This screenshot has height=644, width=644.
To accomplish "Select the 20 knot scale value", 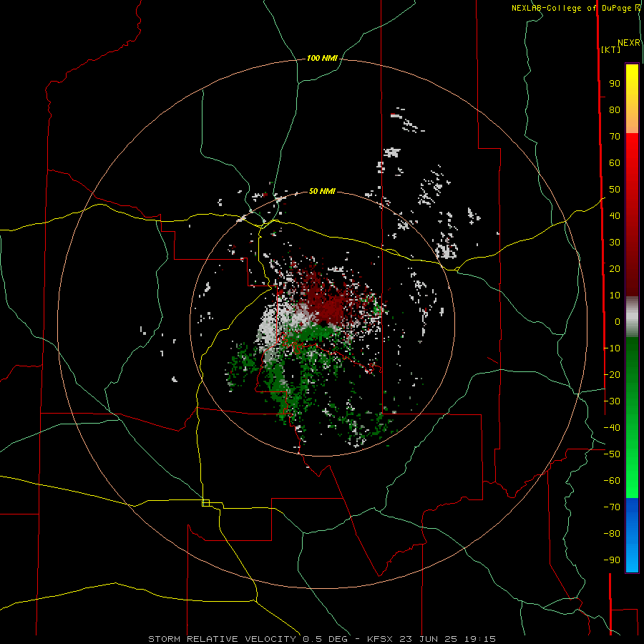I will tap(615, 268).
